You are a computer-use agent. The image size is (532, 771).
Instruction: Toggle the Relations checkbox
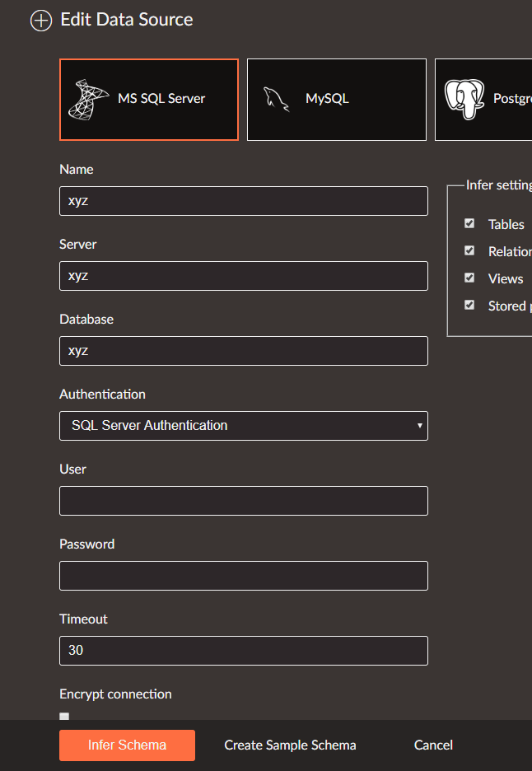pyautogui.click(x=469, y=250)
